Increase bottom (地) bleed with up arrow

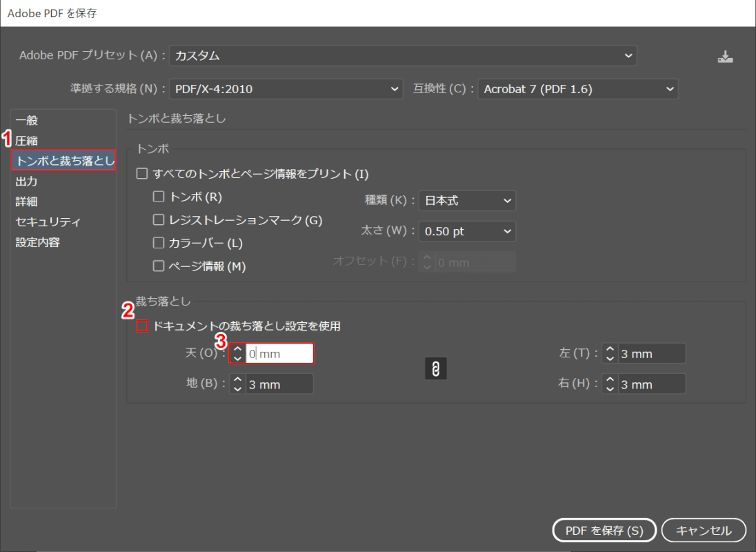pos(237,380)
